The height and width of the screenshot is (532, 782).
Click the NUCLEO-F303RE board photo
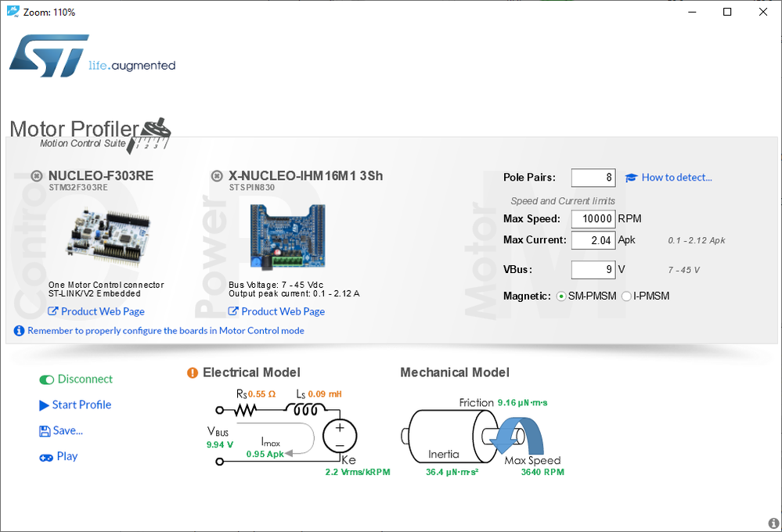pos(108,236)
